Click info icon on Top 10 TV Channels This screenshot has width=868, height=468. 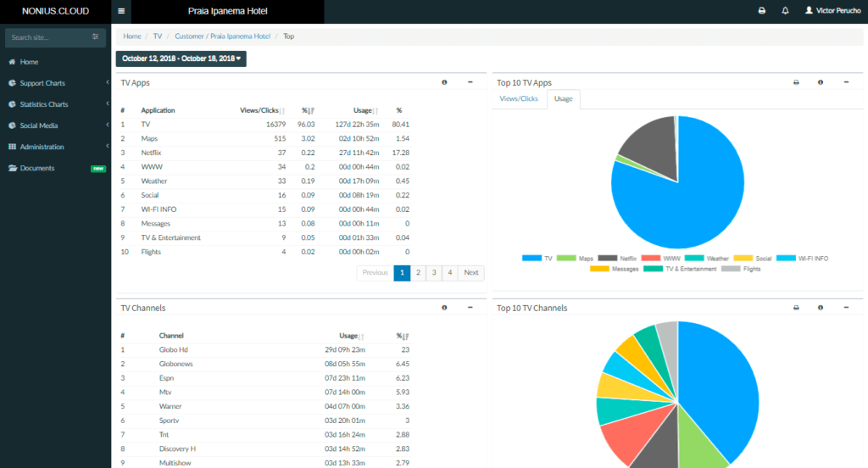[x=821, y=308]
